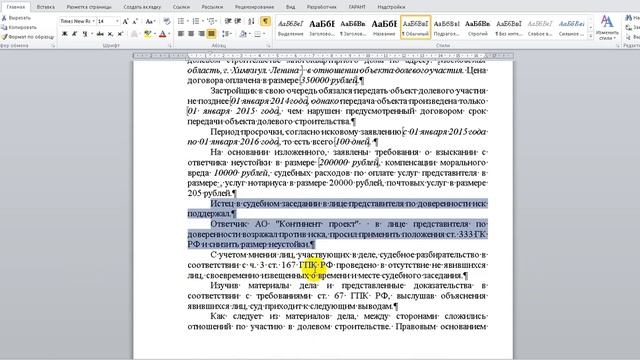This screenshot has height=360, width=640.
Task: Cut selection with Вырезать
Action: (16, 18)
